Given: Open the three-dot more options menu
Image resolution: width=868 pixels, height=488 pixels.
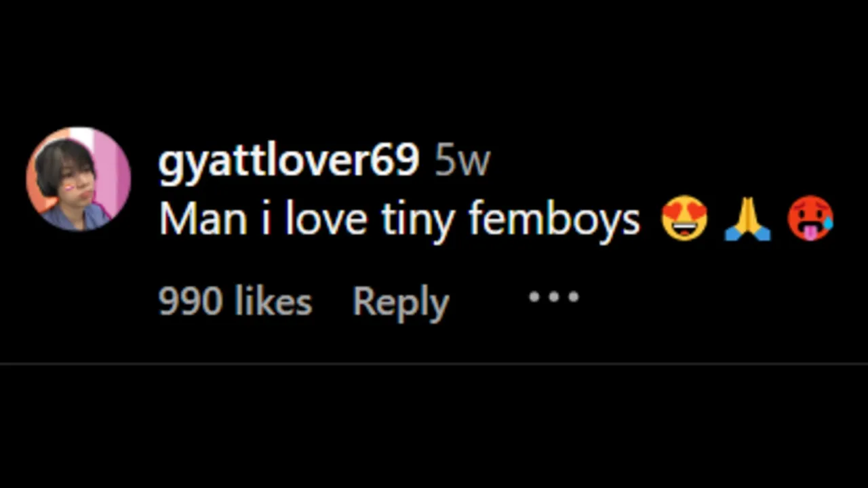Looking at the screenshot, I should pos(553,297).
